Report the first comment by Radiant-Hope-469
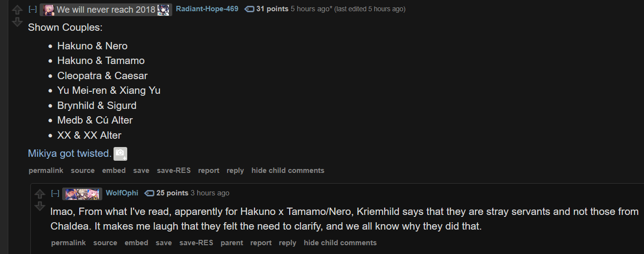This screenshot has height=254, width=644. tap(208, 170)
